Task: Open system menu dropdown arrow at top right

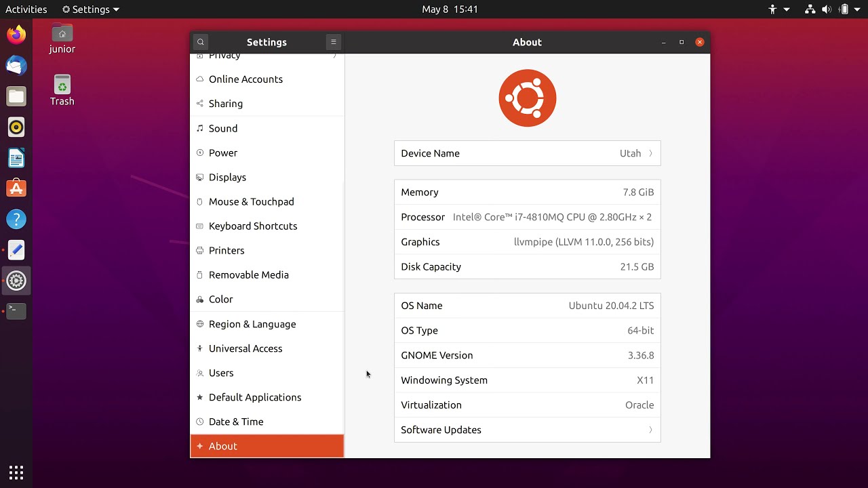Action: coord(856,9)
